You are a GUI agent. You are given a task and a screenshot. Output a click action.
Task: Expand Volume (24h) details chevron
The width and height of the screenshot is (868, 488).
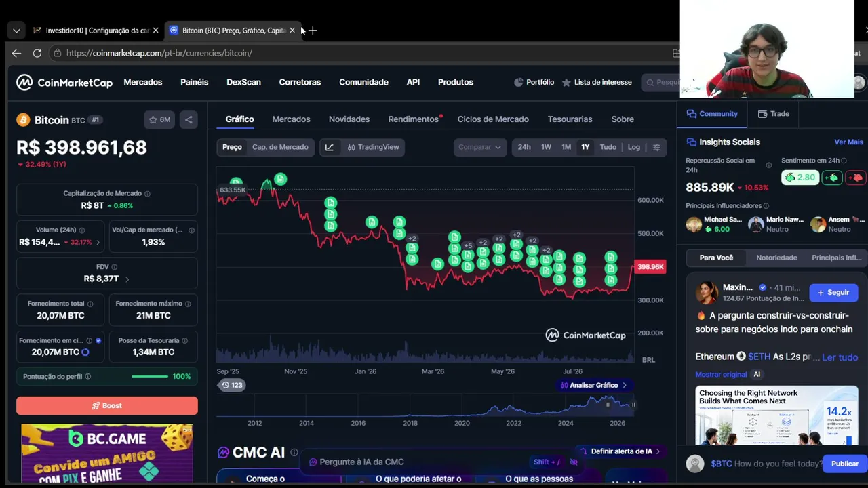point(98,242)
